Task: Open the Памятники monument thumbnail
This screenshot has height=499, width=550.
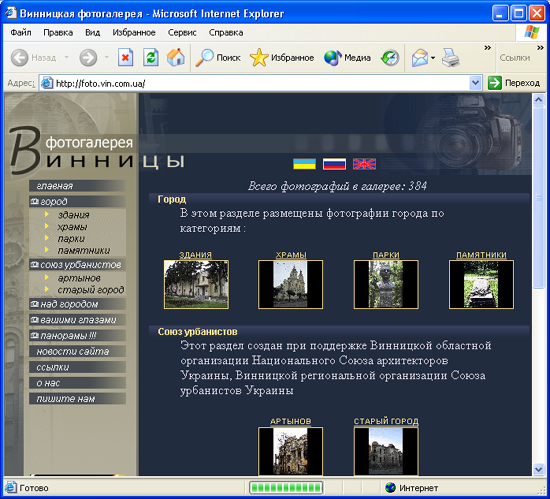Action: point(481,284)
